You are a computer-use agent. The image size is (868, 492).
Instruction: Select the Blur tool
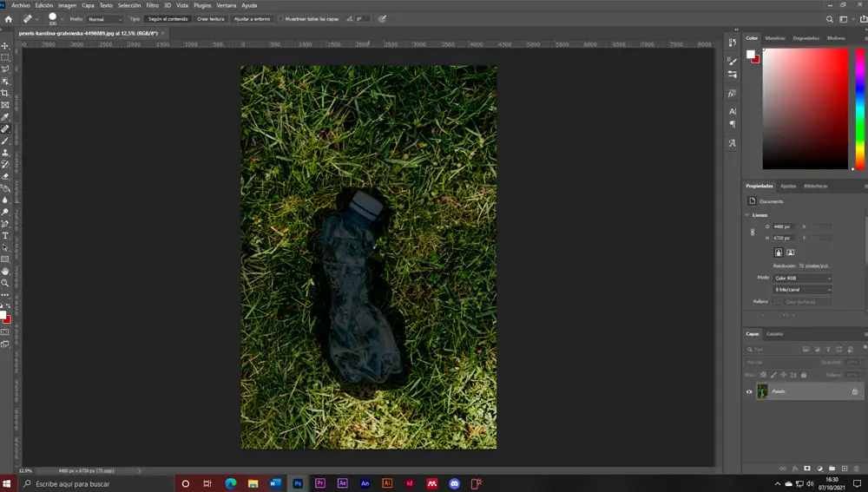(5, 200)
